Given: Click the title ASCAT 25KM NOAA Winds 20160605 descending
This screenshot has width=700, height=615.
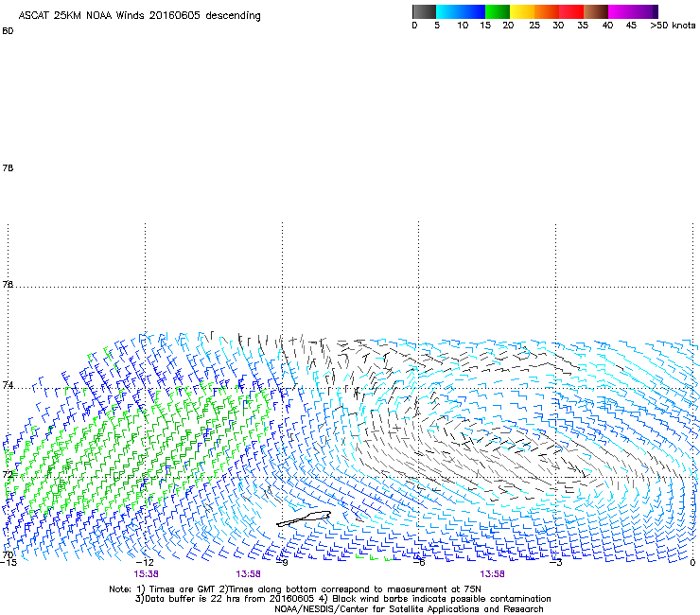Looking at the screenshot, I should pyautogui.click(x=139, y=16).
